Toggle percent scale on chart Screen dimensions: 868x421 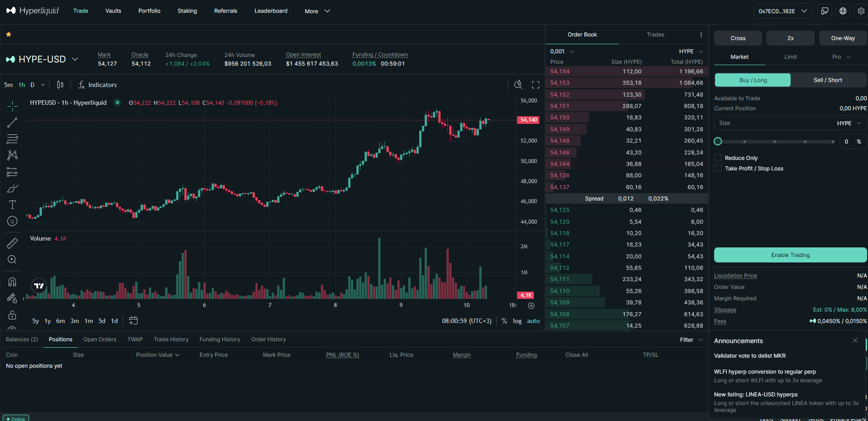(x=504, y=321)
